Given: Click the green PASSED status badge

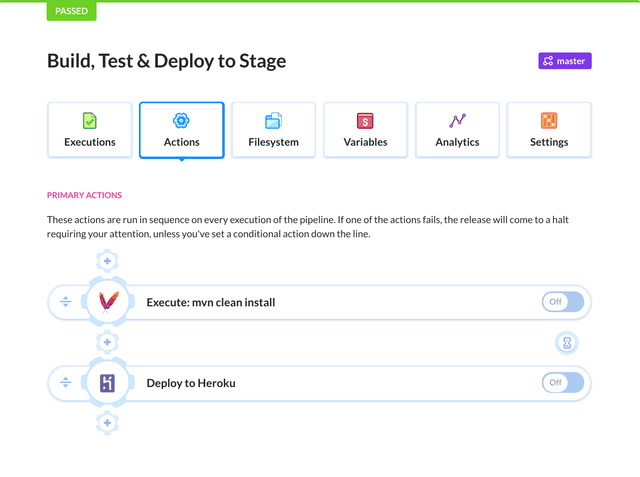Looking at the screenshot, I should tap(71, 12).
